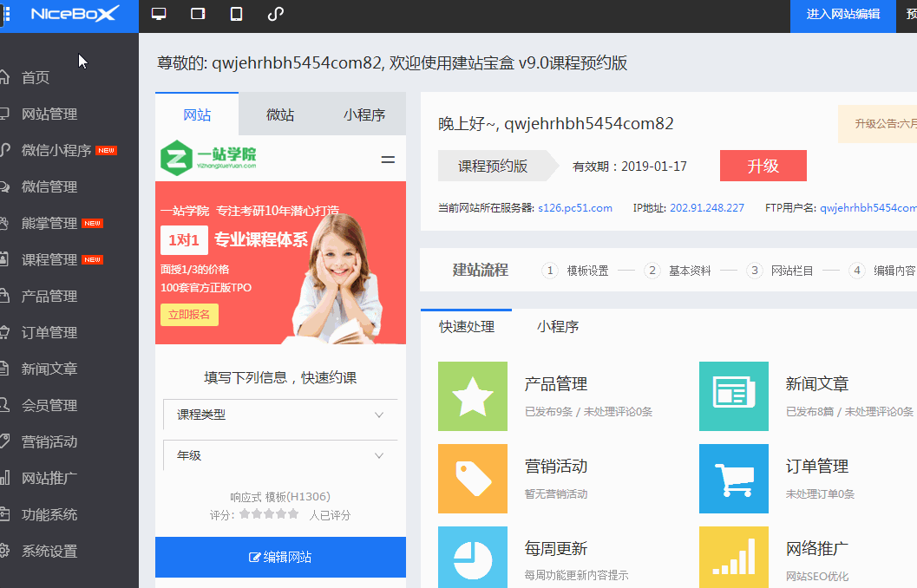This screenshot has width=917, height=588.
Task: Open 订单管理 blue shopping cart icon
Action: point(734,479)
